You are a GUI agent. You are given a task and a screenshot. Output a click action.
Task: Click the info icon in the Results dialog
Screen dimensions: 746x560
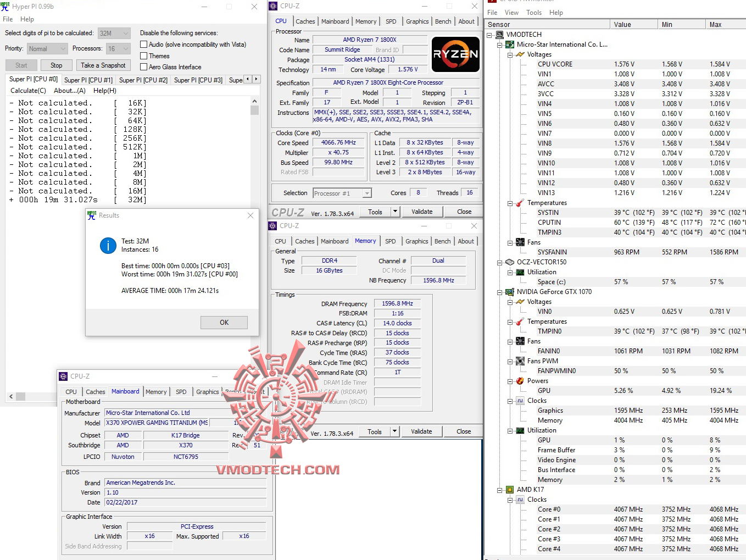tap(108, 246)
